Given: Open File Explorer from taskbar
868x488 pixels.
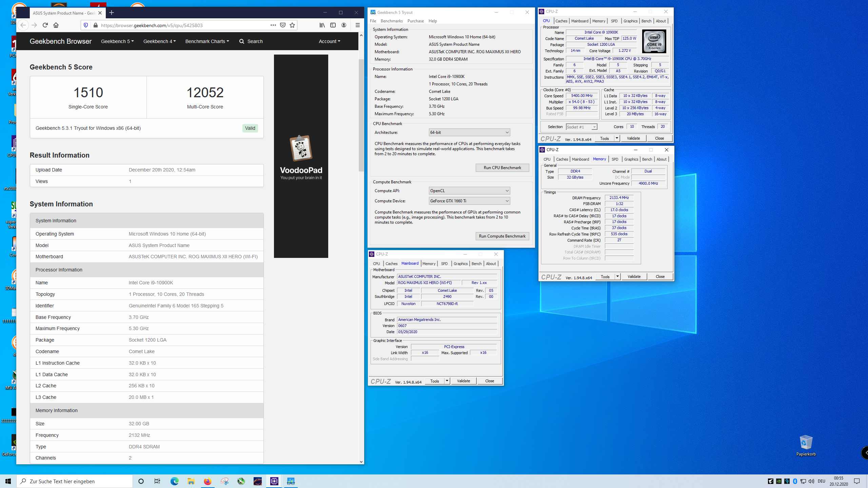Looking at the screenshot, I should click(191, 481).
